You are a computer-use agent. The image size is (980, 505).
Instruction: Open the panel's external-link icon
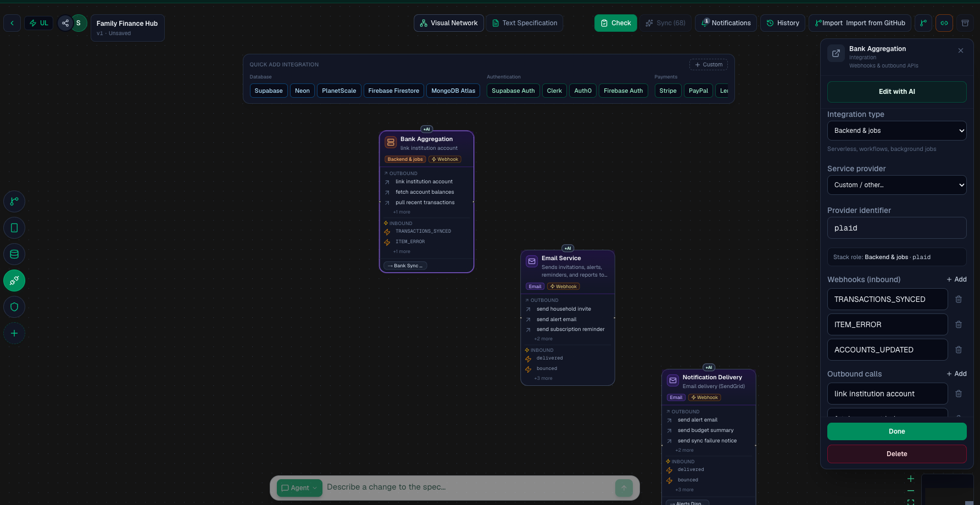pos(836,53)
